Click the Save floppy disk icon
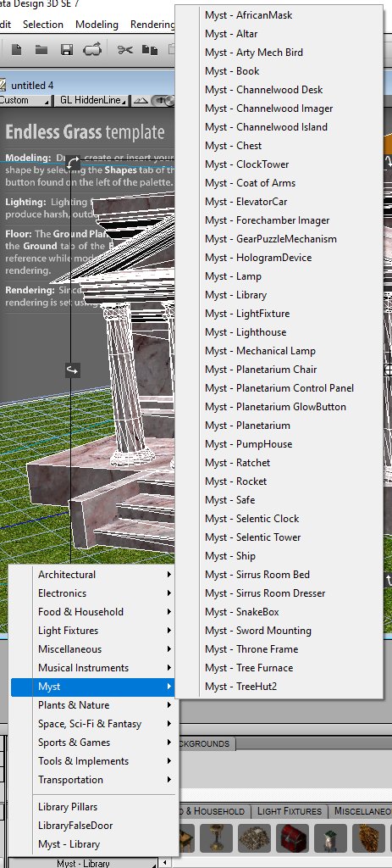The width and height of the screenshot is (392, 868). [66, 50]
